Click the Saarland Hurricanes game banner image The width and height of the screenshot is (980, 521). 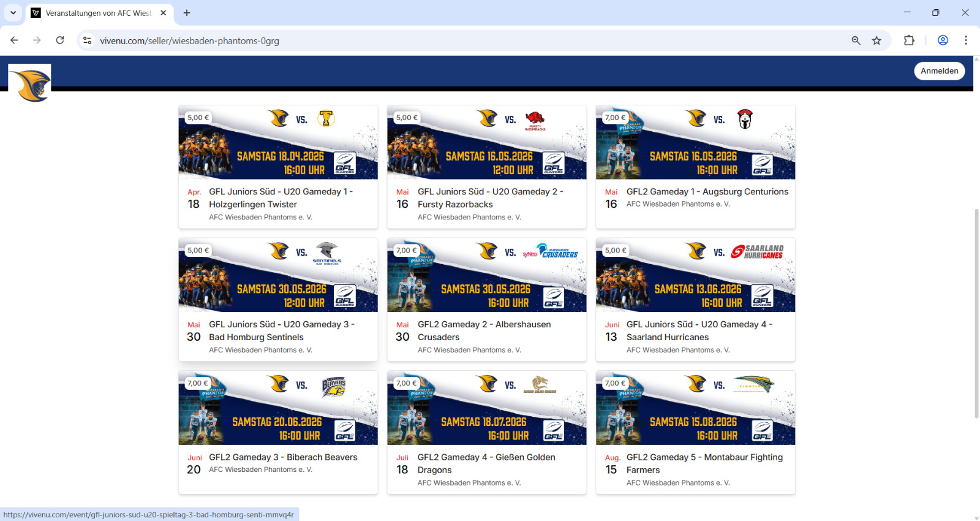pos(695,275)
